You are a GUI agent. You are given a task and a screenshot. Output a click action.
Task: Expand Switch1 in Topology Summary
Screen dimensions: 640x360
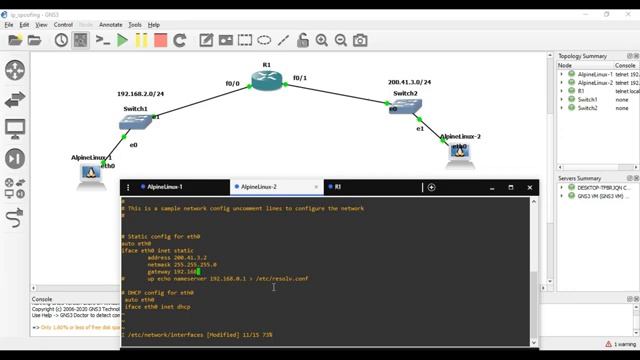[561, 100]
